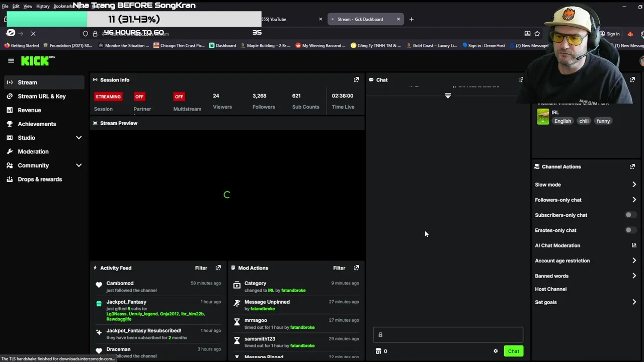Open a new browser tab

pyautogui.click(x=412, y=19)
